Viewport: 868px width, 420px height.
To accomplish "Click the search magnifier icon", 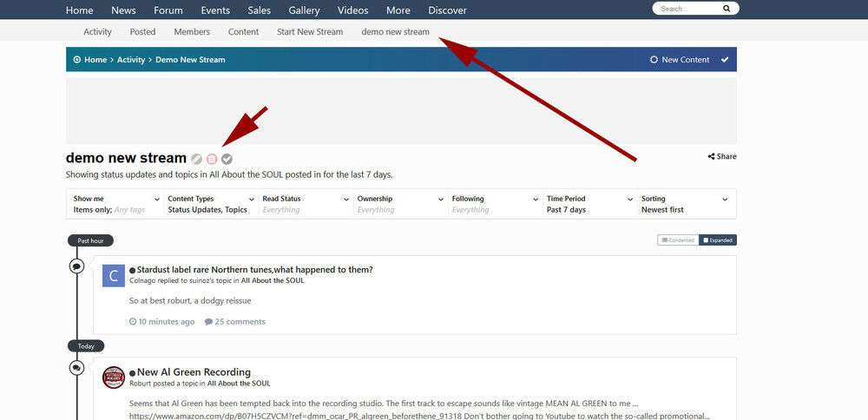I will [x=727, y=9].
